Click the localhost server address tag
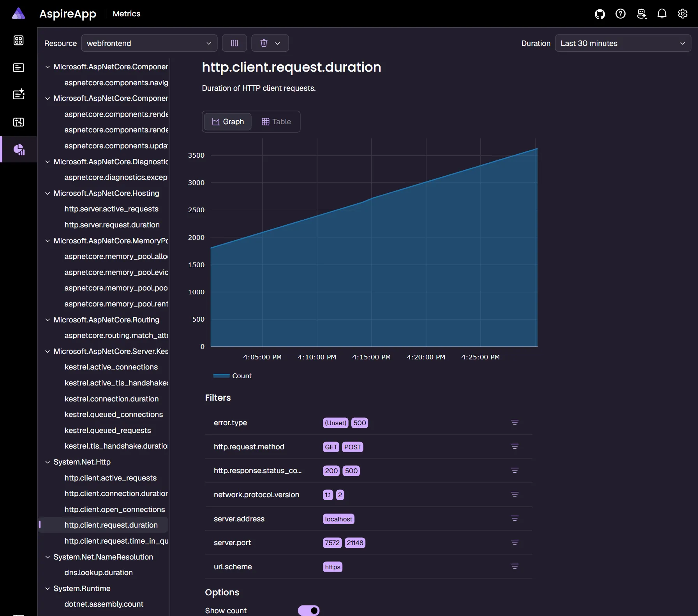The image size is (698, 616). pos(338,519)
